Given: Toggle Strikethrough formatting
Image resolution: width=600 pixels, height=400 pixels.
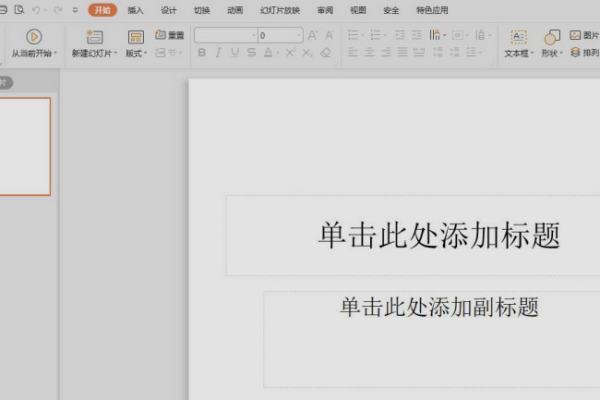Looking at the screenshot, I should [x=251, y=53].
